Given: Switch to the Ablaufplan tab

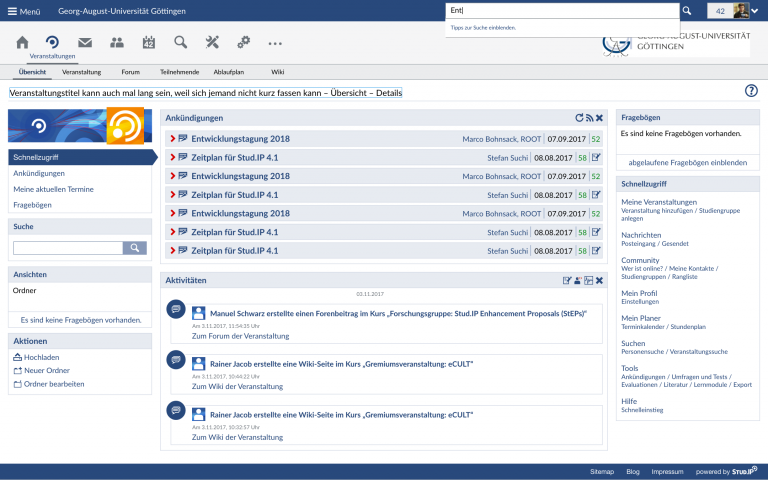Looking at the screenshot, I should point(228,72).
